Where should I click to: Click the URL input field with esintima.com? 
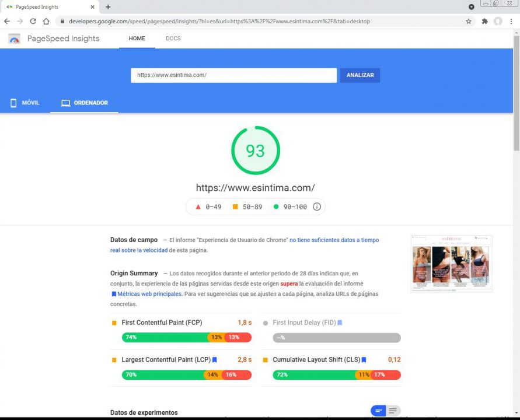coord(234,75)
